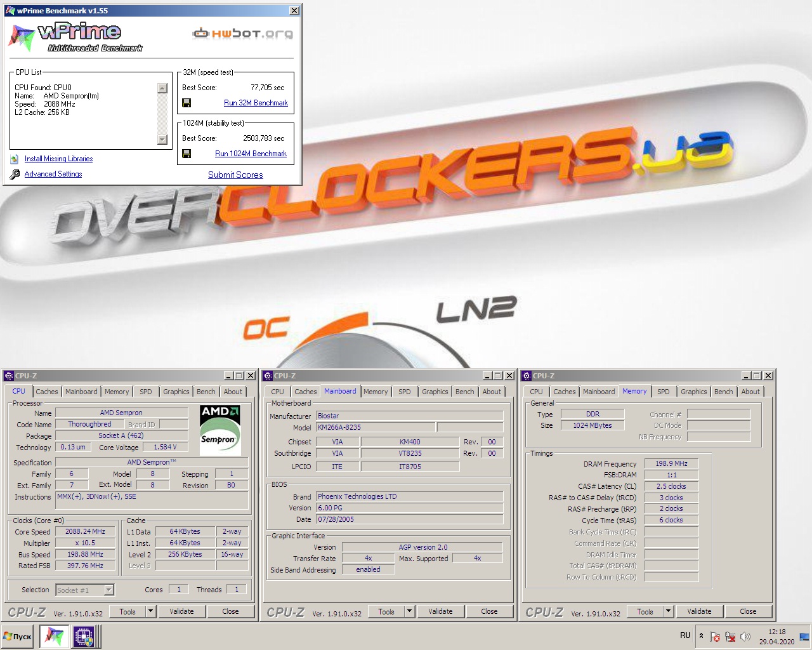Expand Tools dropdown arrow in middle CPU-Z

click(410, 611)
